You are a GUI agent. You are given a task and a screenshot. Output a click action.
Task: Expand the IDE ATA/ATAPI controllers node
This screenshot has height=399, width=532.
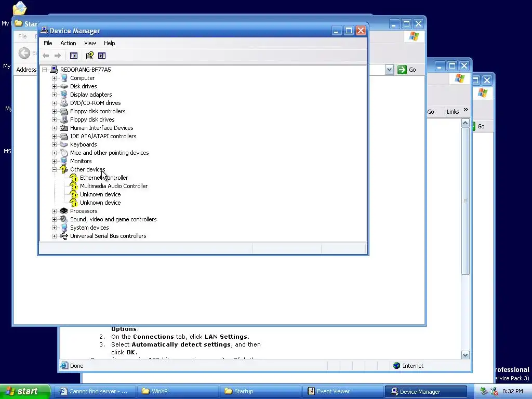pos(54,136)
